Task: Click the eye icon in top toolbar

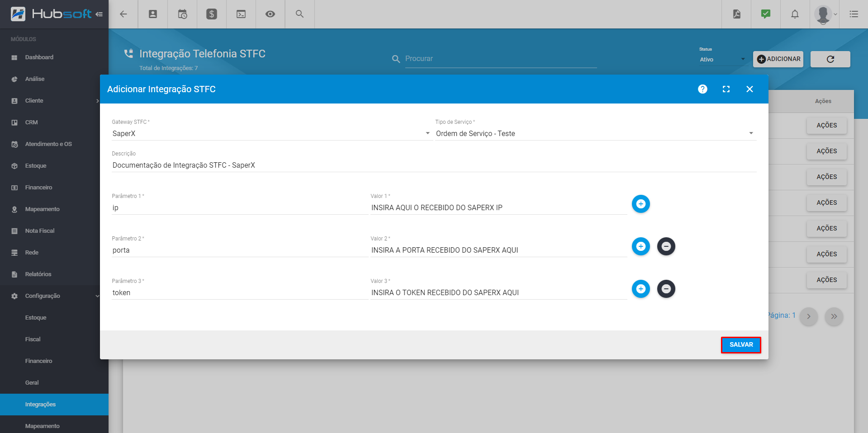Action: tap(270, 14)
